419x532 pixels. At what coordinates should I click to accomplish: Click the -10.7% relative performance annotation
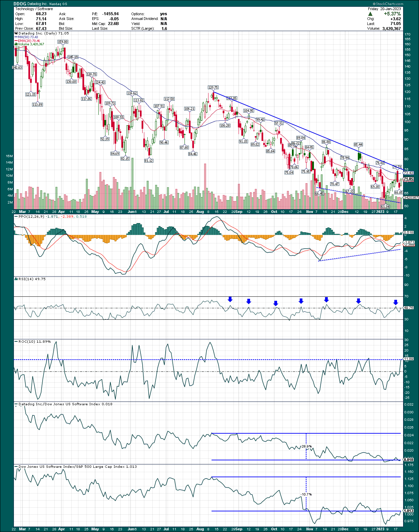306,494
